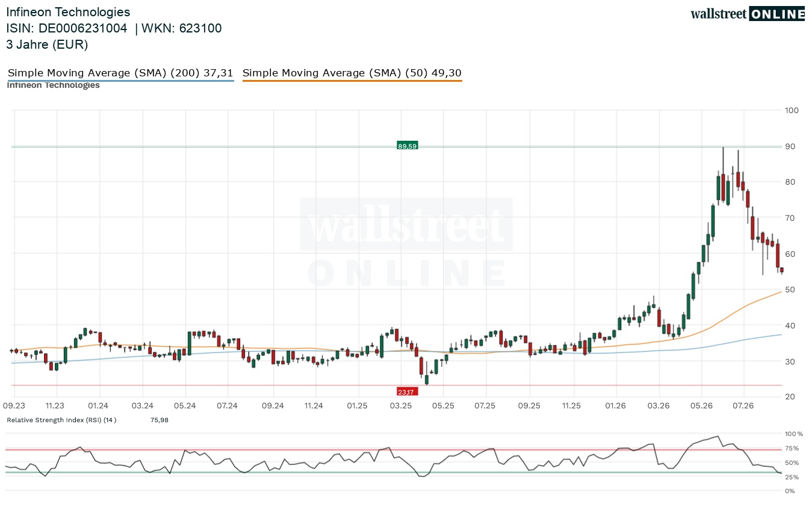Click the 100 price axis label
Screen dimensions: 812x507
(x=792, y=111)
